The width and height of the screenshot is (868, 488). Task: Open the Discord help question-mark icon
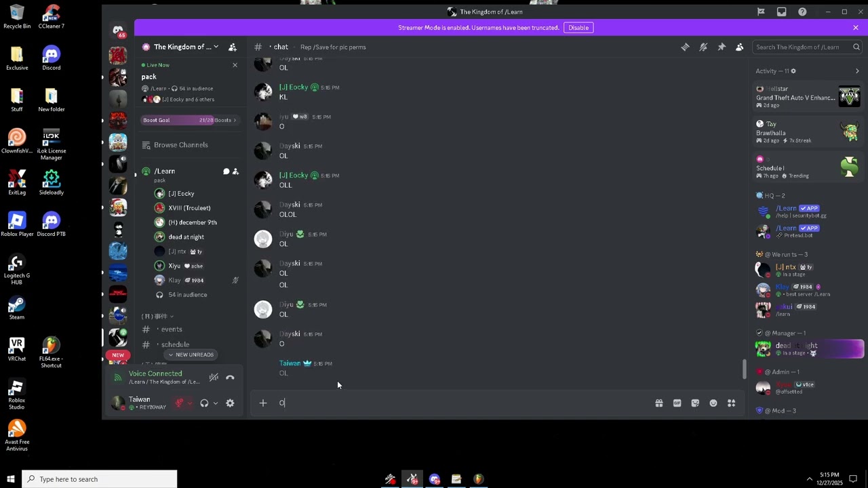[802, 12]
